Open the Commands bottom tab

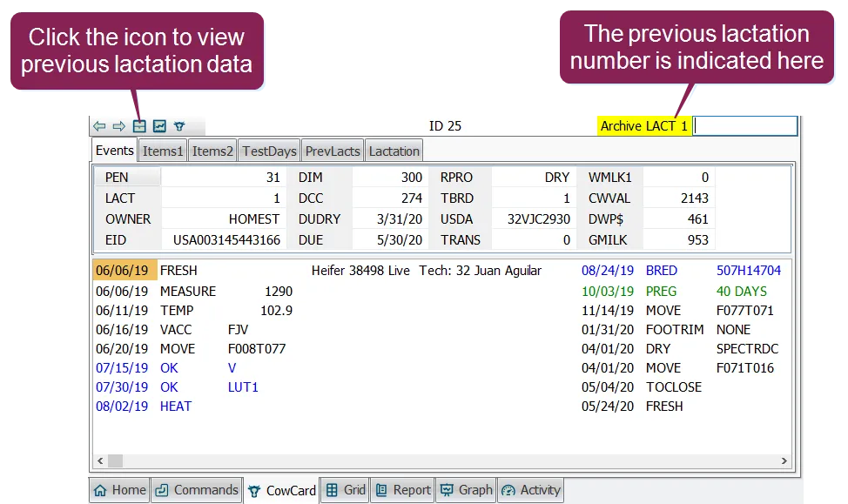(x=197, y=490)
